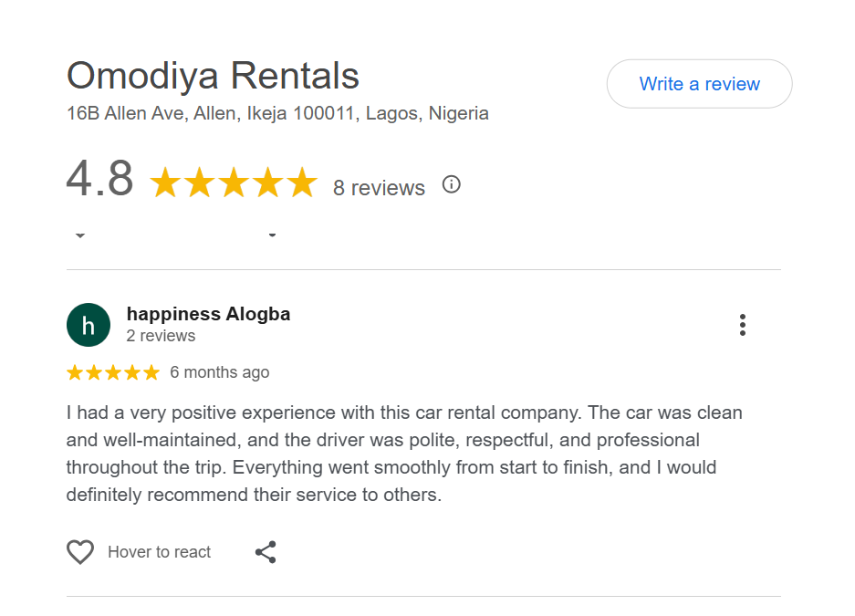Click the fifth star in the header rating
This screenshot has height=616, width=855.
(302, 182)
